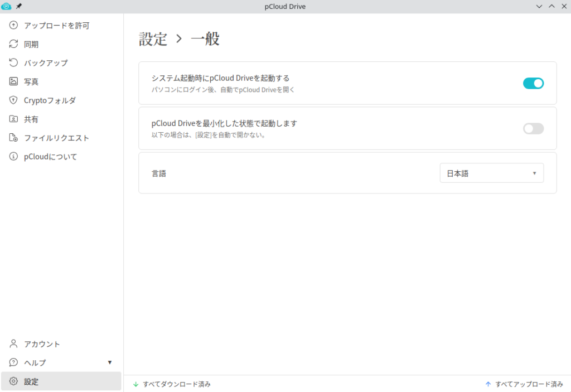
Task: Click the person icon beside アカウント
Action: (14, 344)
